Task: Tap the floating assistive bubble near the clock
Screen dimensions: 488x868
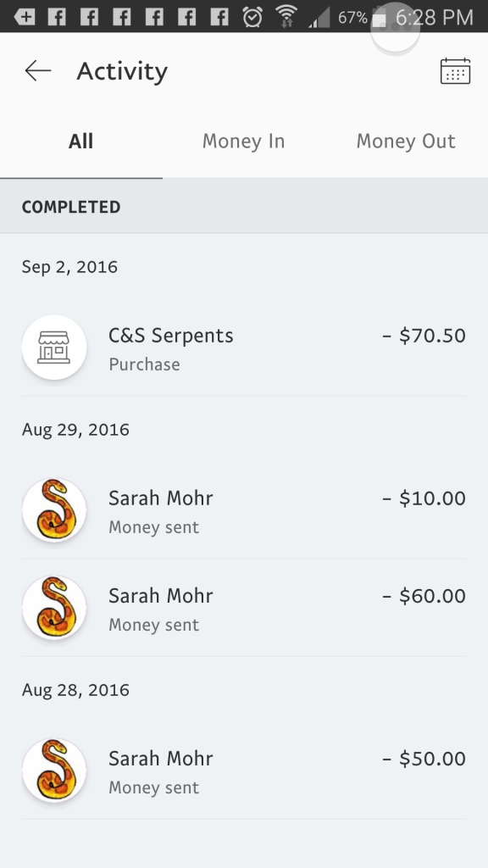Action: (x=395, y=28)
